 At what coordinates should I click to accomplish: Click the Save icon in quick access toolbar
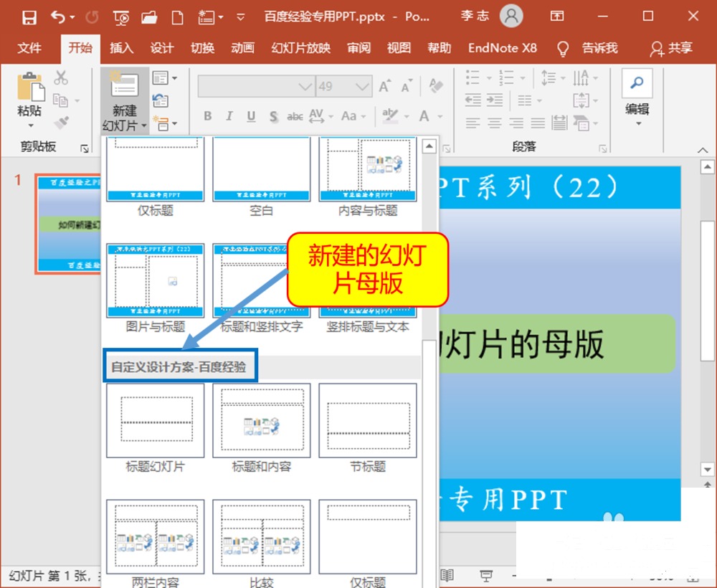pyautogui.click(x=29, y=17)
